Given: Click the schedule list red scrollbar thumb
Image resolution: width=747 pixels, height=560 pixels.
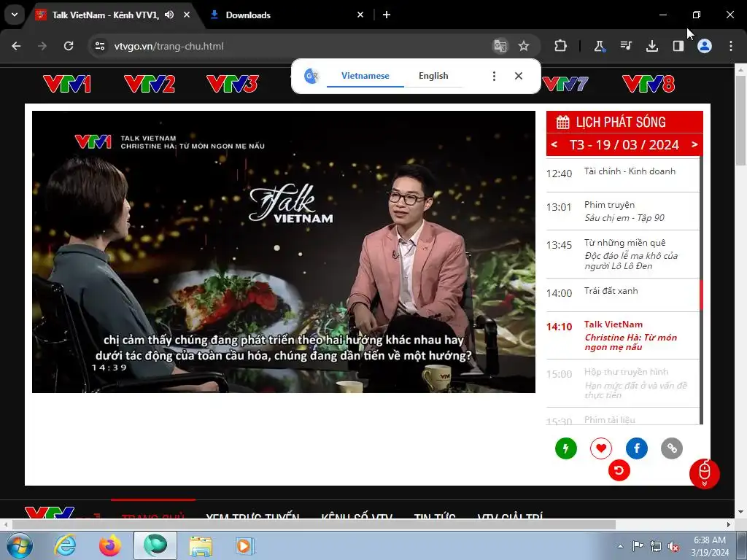Looking at the screenshot, I should pos(701,295).
